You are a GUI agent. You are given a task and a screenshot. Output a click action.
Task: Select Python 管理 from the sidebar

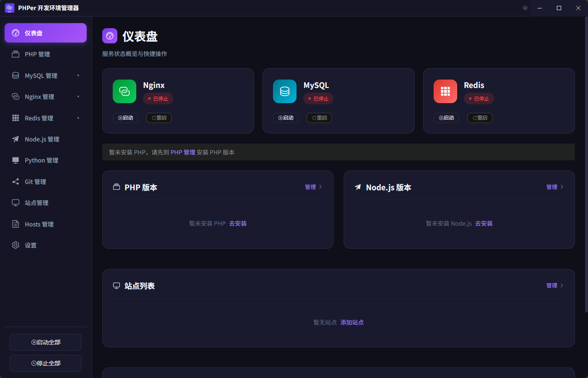(41, 160)
